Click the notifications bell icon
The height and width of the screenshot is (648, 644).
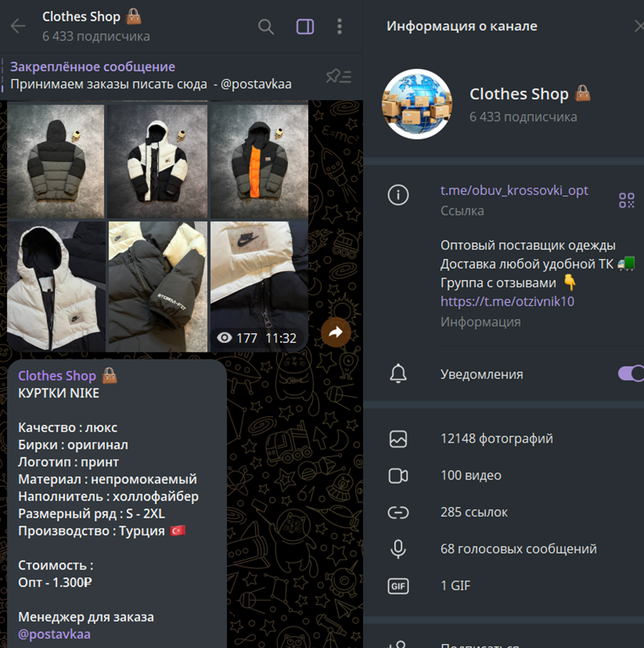pyautogui.click(x=398, y=374)
